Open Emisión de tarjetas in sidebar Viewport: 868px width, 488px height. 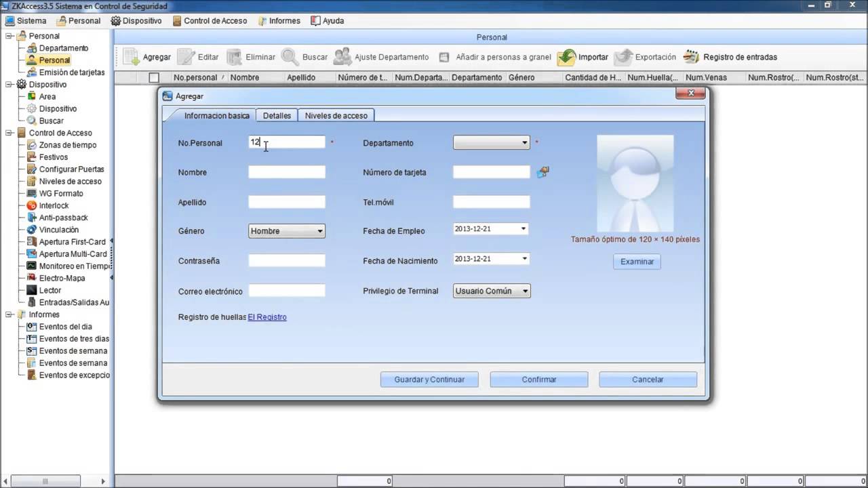(x=72, y=73)
